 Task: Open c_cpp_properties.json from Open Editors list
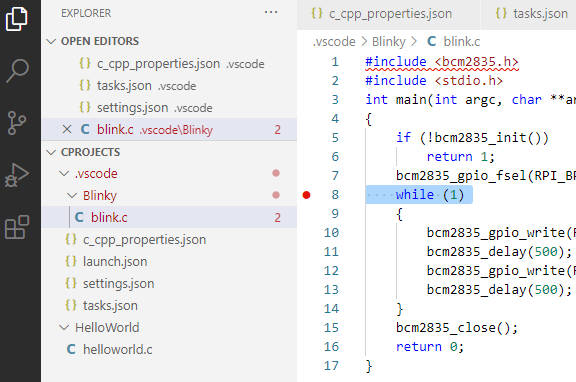[169, 64]
